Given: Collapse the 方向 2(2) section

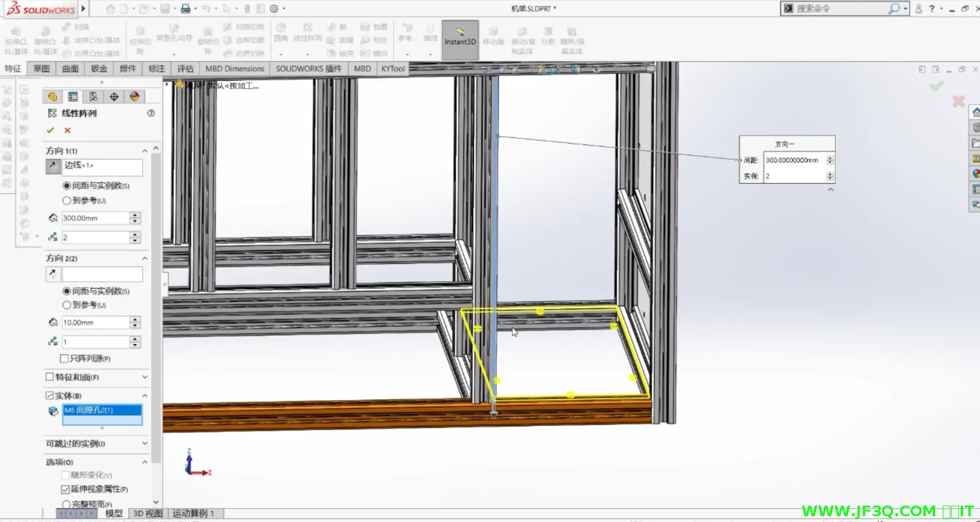Looking at the screenshot, I should tap(145, 258).
